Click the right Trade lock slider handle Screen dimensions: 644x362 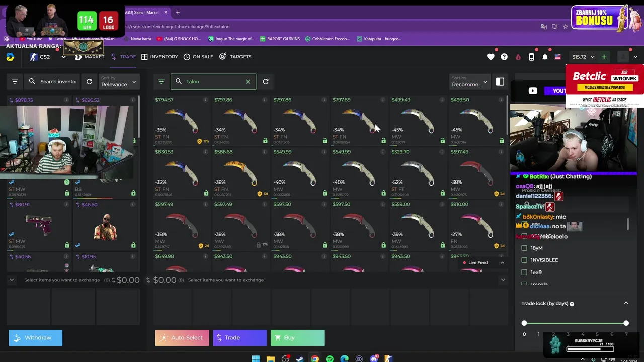tap(626, 323)
